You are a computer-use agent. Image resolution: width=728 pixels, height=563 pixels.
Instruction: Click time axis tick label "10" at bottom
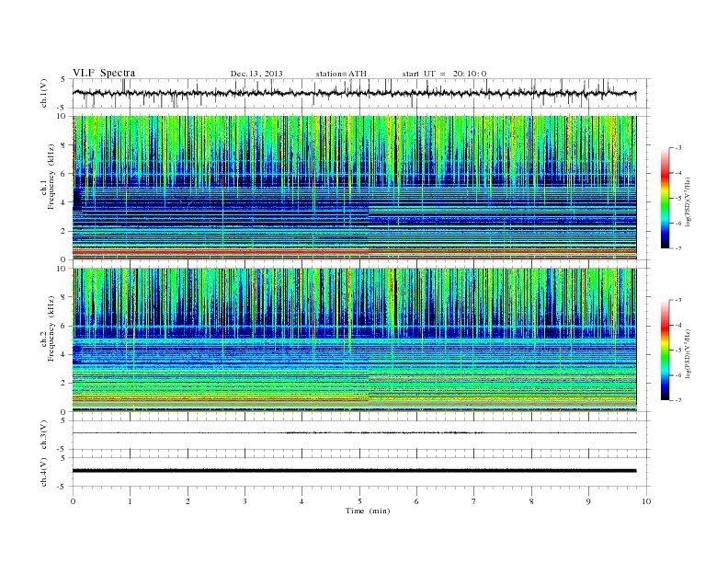646,501
